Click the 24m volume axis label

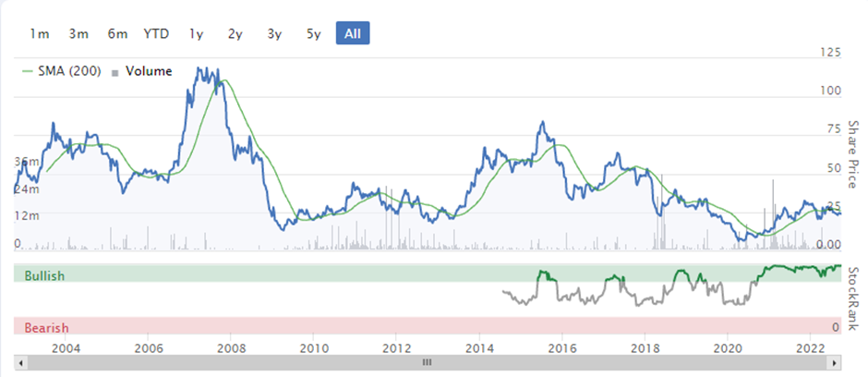[26, 188]
